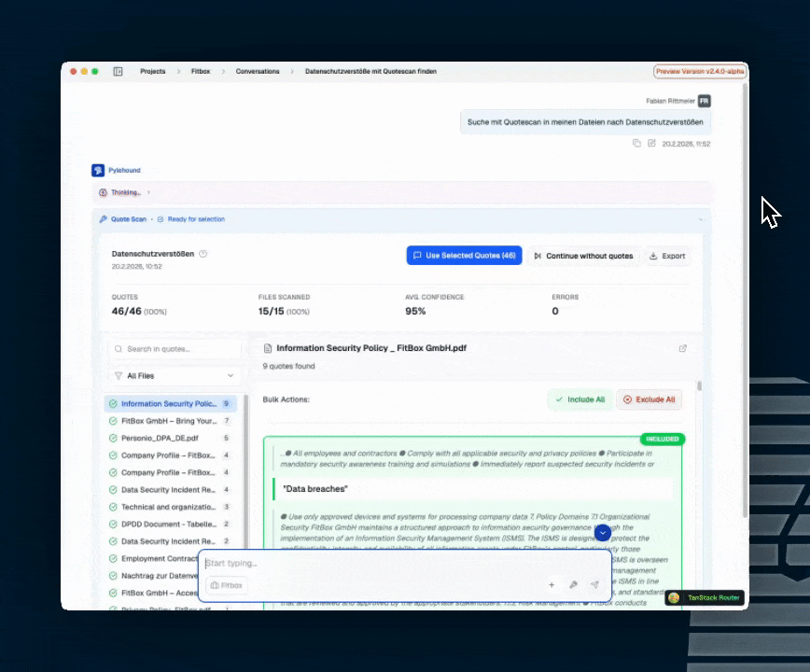Click the send arrow icon

pyautogui.click(x=594, y=585)
